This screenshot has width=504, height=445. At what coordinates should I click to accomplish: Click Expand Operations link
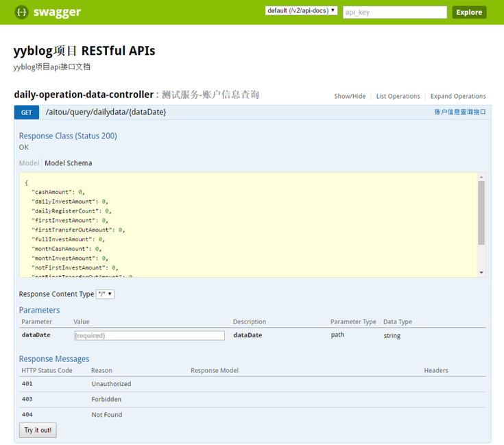point(458,96)
